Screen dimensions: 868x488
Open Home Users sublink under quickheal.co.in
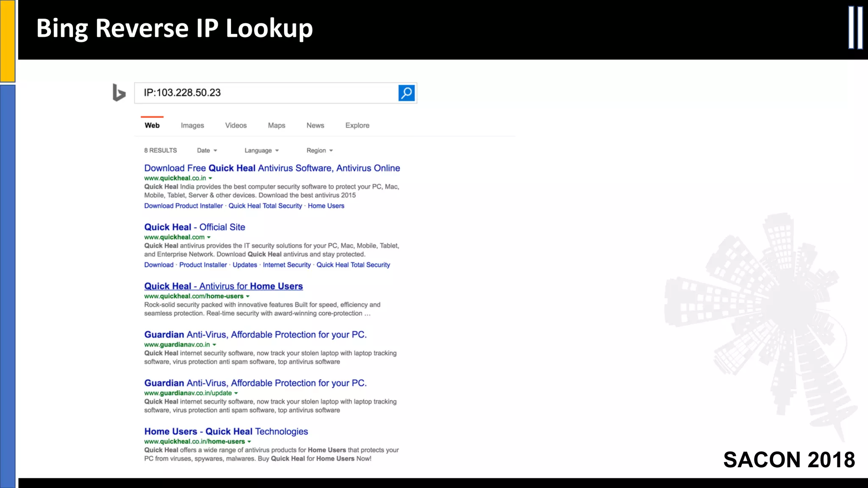pos(326,206)
